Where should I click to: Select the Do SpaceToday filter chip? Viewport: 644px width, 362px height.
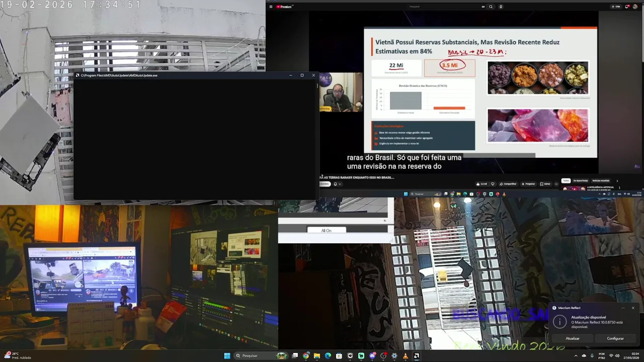pyautogui.click(x=580, y=180)
